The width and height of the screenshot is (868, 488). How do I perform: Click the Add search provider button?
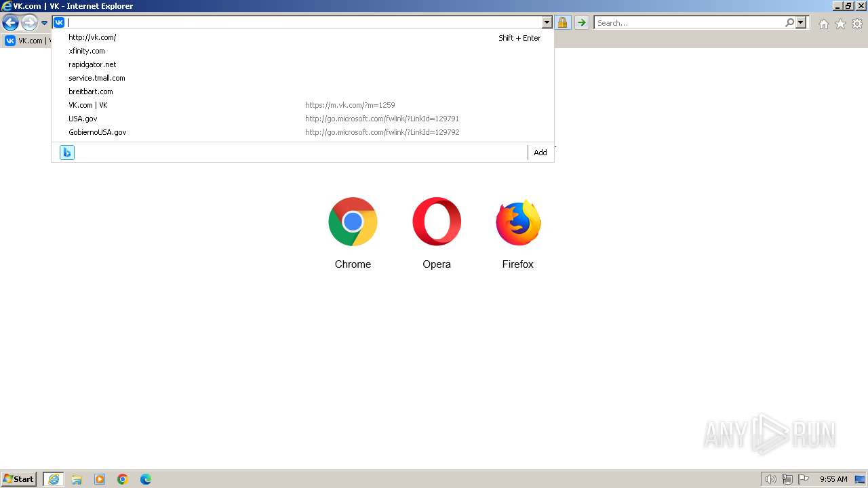pos(540,152)
